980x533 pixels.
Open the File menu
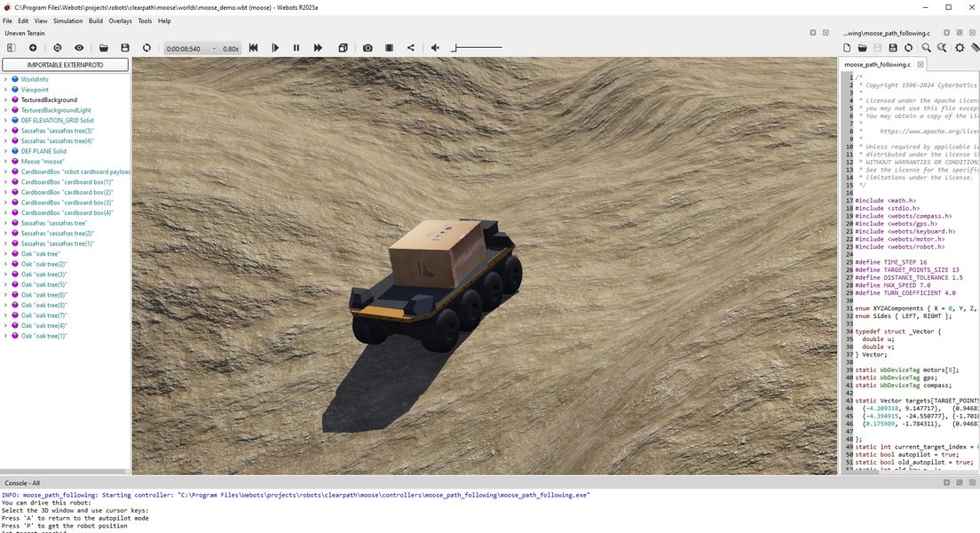pos(7,20)
